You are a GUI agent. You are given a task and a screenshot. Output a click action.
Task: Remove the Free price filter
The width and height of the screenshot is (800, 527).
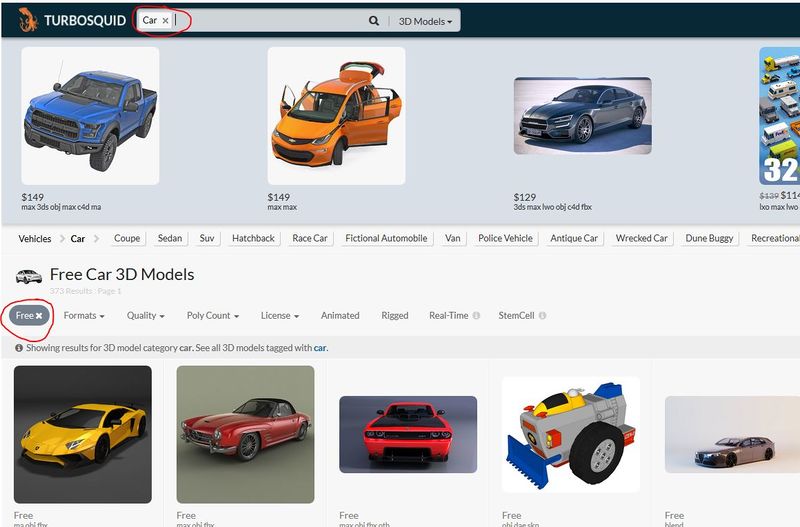click(29, 316)
